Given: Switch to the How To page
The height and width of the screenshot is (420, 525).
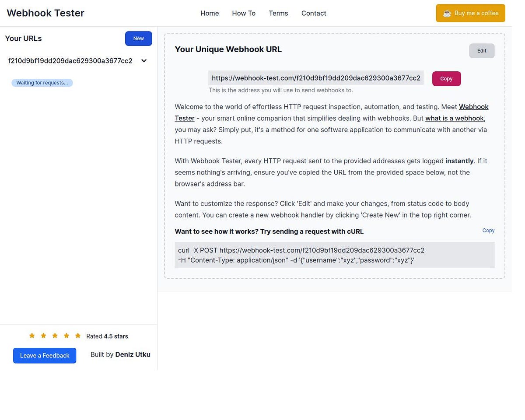Looking at the screenshot, I should pos(244,13).
